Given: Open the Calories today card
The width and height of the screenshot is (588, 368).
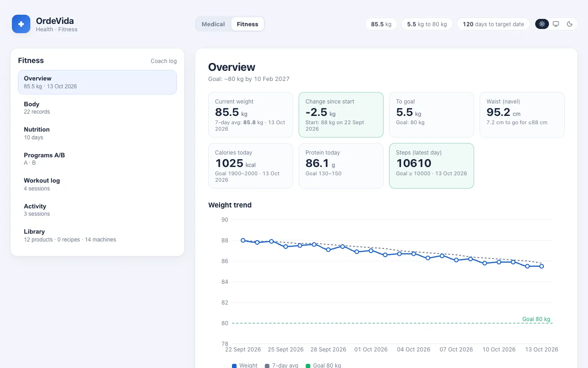Looking at the screenshot, I should click(x=250, y=166).
